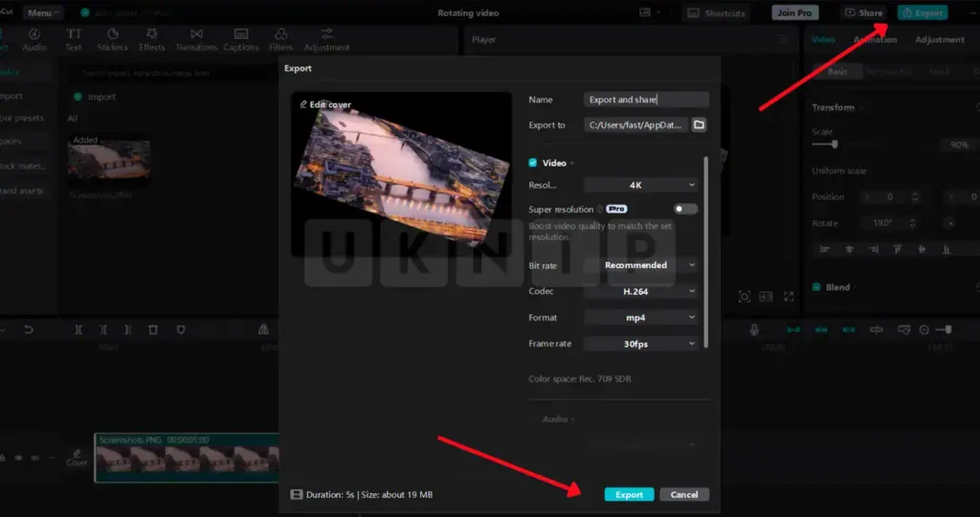
Task: Switch to the Adjustment tab in right panel
Action: pyautogui.click(x=940, y=39)
